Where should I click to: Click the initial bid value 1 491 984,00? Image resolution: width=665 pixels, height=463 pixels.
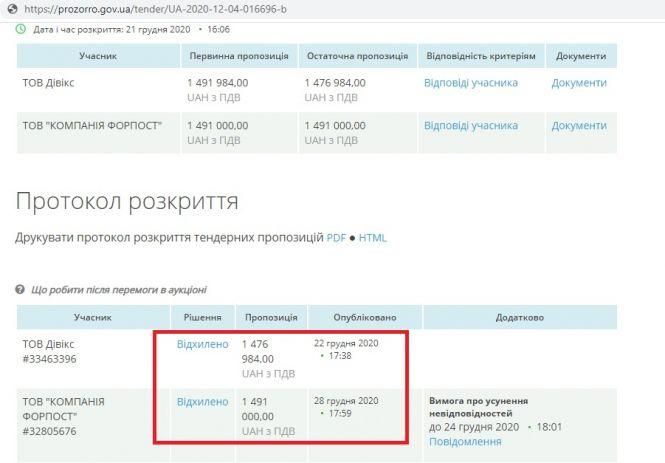tap(218, 83)
